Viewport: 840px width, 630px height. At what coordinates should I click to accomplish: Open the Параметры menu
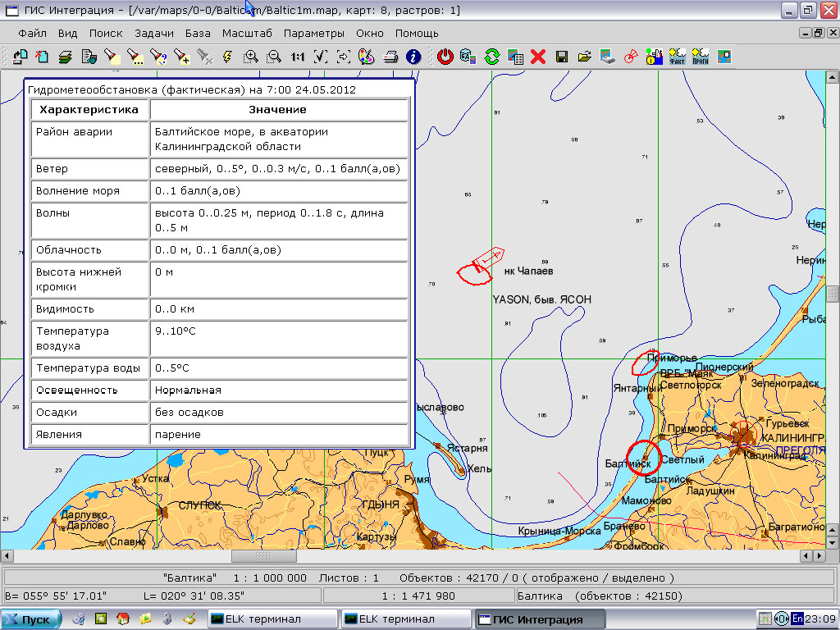[314, 33]
